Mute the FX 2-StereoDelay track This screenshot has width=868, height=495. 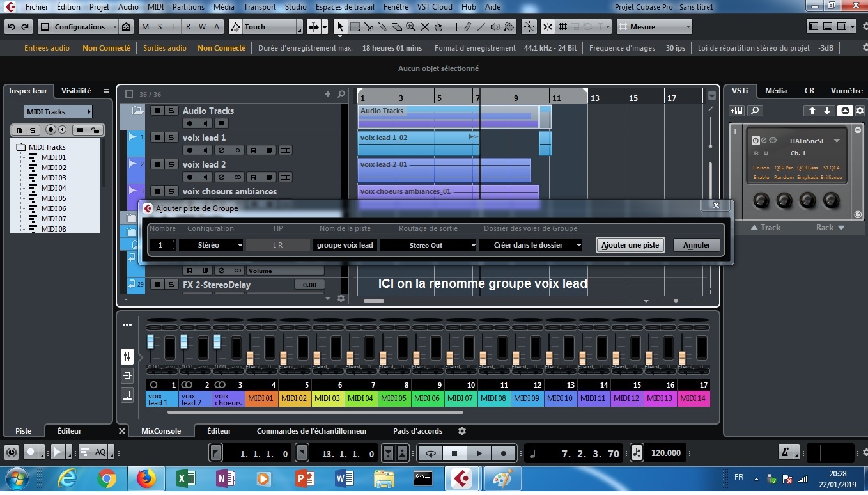click(x=157, y=285)
